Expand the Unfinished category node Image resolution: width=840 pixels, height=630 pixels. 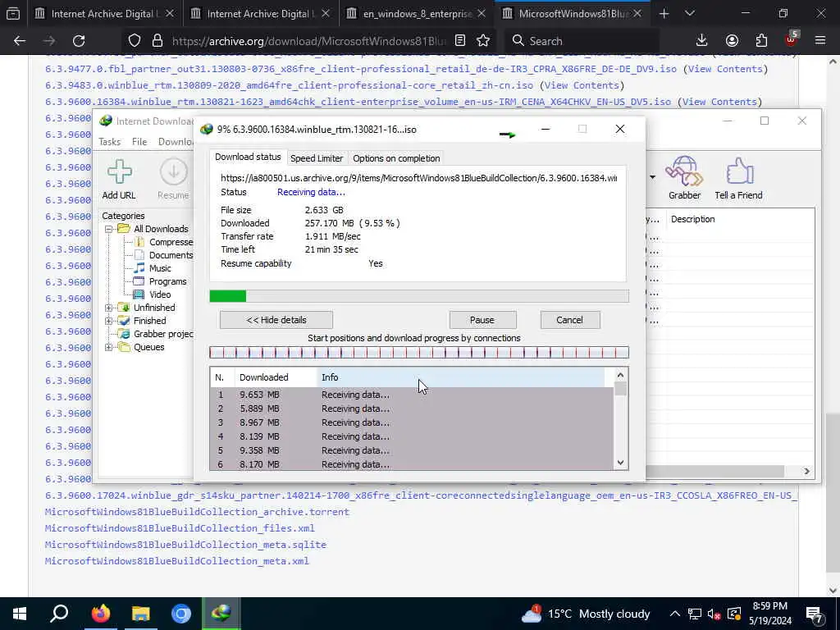pos(109,308)
